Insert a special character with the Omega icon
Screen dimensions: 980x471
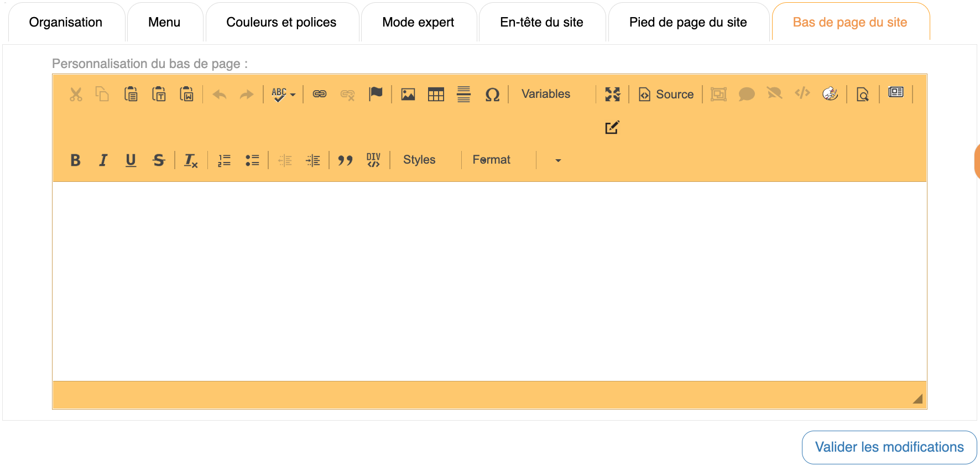492,95
